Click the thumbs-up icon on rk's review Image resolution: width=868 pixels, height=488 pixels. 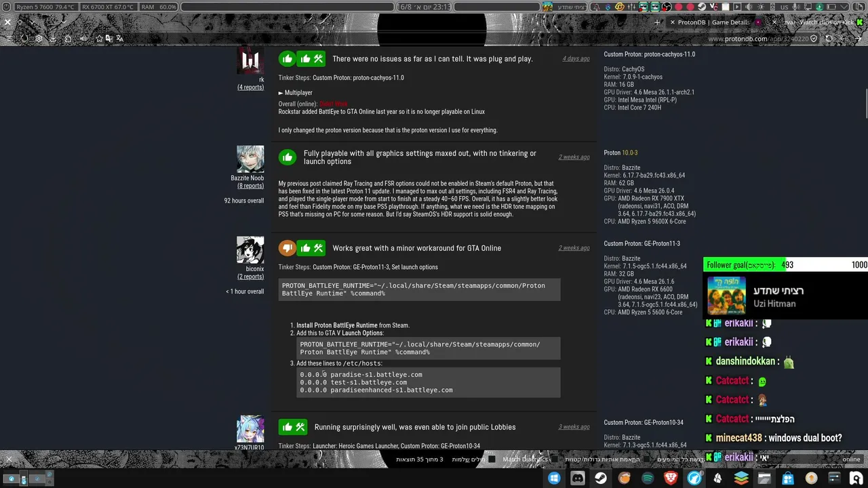tap(288, 59)
